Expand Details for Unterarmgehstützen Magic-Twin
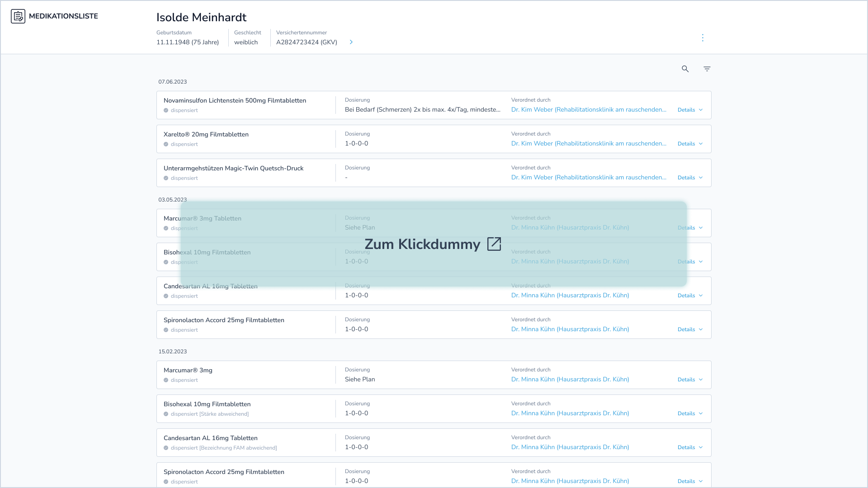This screenshot has width=868, height=488. click(x=690, y=178)
